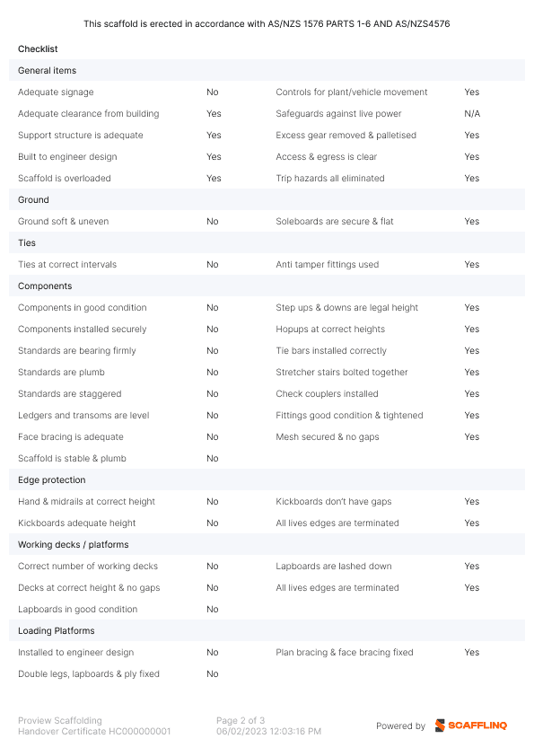Click Yes next to Mesh secured & no gaps

click(x=472, y=437)
